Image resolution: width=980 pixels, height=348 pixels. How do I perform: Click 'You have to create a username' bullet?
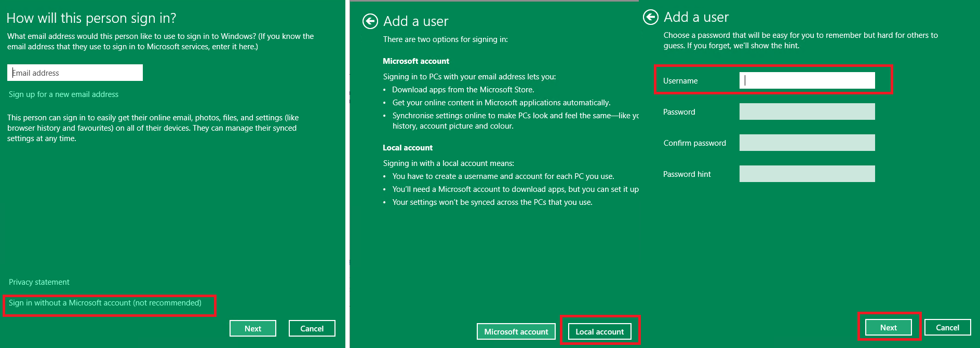[x=503, y=176]
